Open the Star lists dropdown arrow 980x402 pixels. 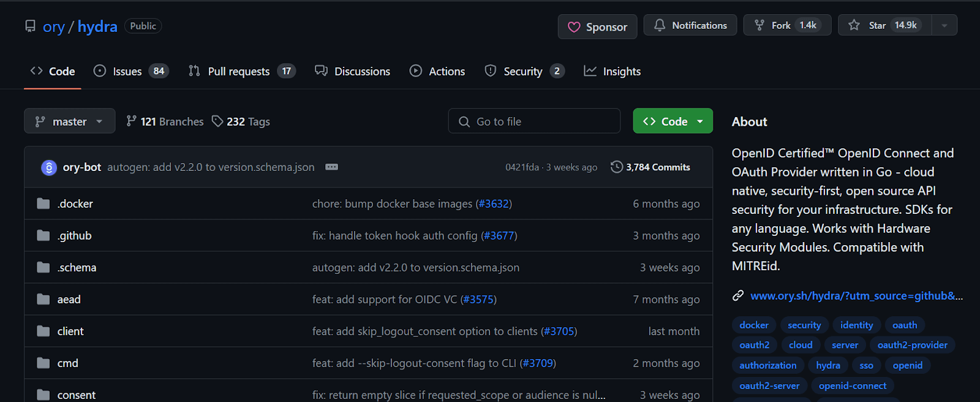tap(944, 25)
